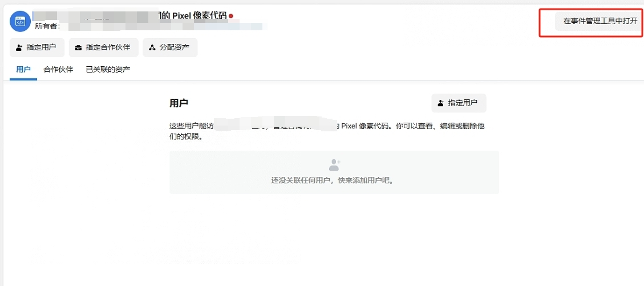Screen dimensions: 644x286
Task: Click the 指定合作伙伴 button
Action: pyautogui.click(x=103, y=48)
